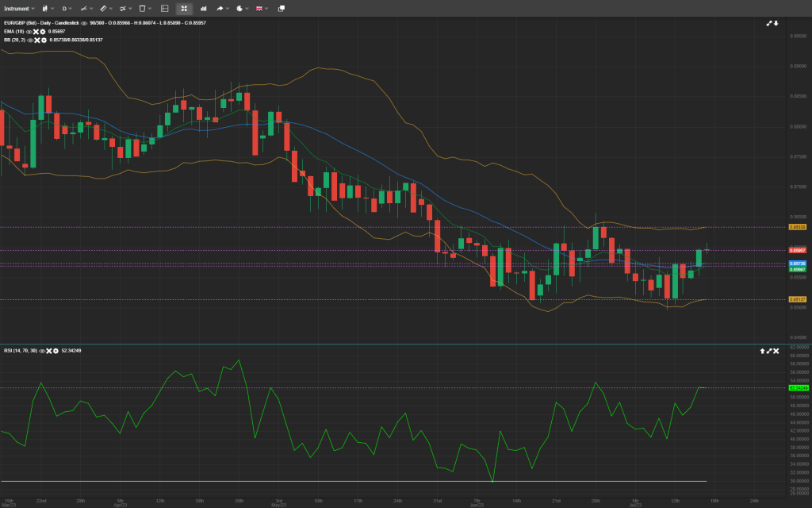The width and height of the screenshot is (812, 508).
Task: Expand the ruler tool dropdown arrow
Action: click(x=111, y=9)
